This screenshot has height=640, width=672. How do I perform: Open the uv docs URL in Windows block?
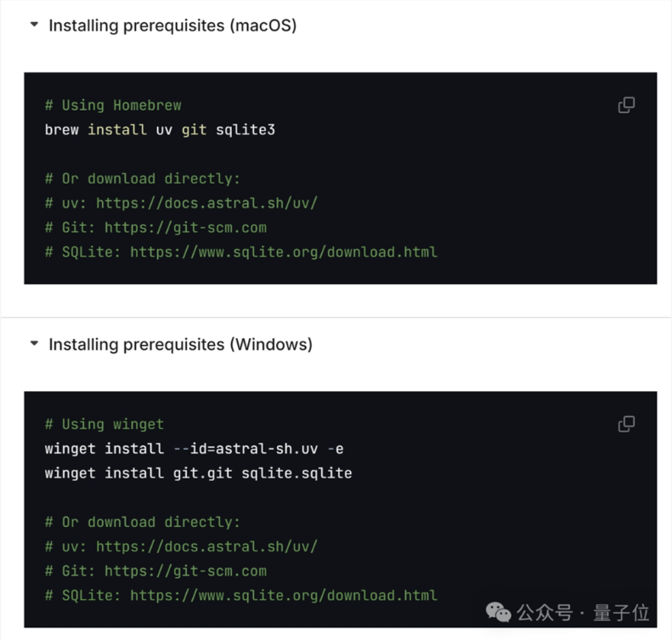pos(206,547)
